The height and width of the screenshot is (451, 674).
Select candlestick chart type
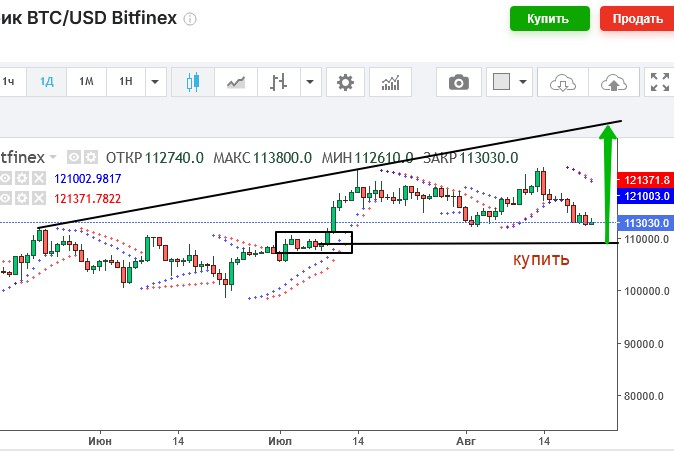tap(193, 82)
